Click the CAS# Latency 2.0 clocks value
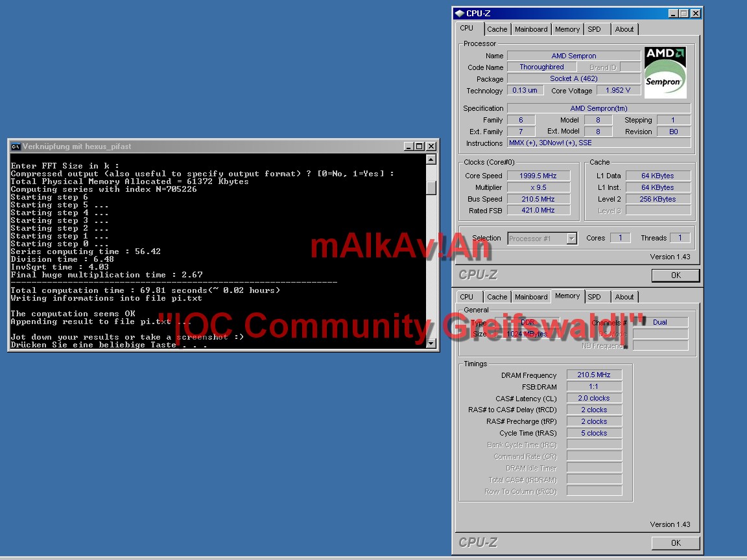 point(593,398)
